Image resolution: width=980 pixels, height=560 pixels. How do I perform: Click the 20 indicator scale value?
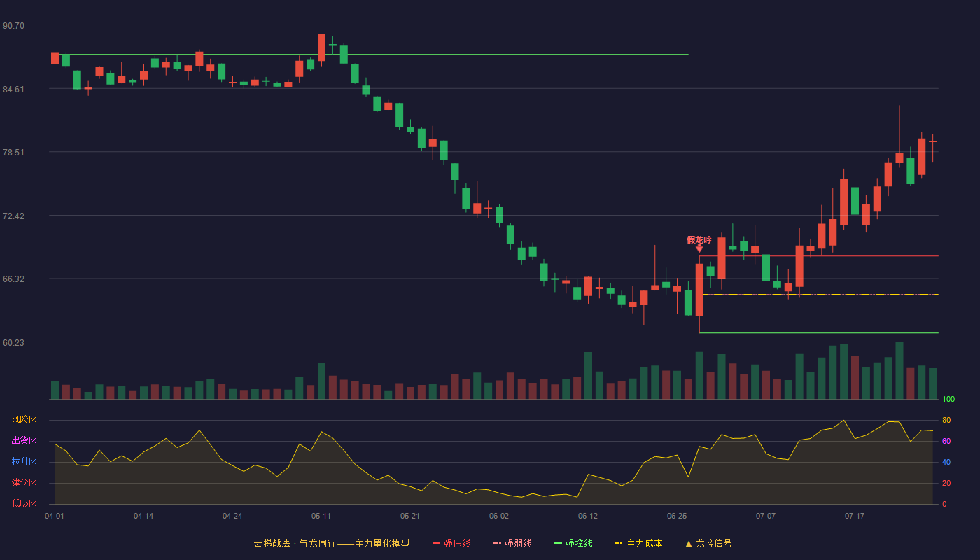tap(946, 483)
